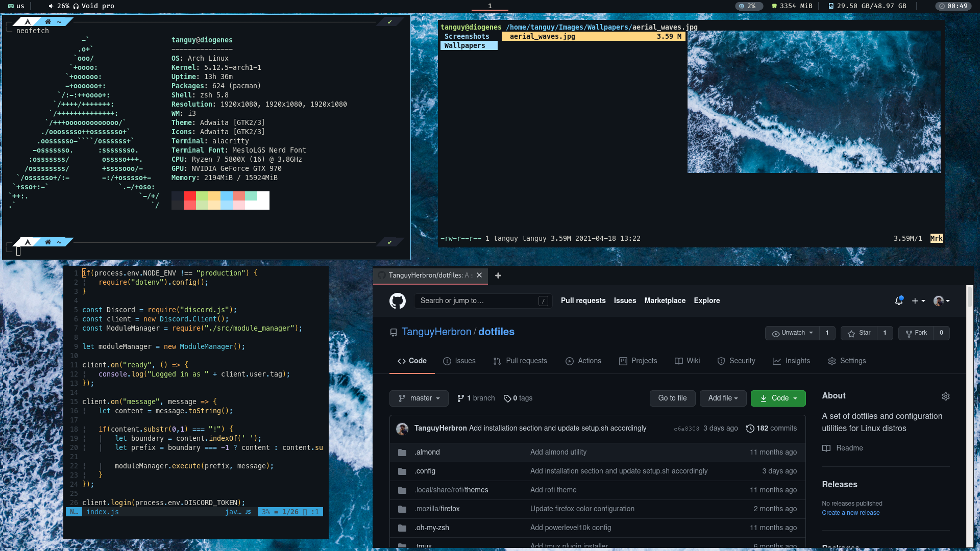980x551 pixels.
Task: Open Pull requests in GitHub top navigation
Action: tap(583, 301)
